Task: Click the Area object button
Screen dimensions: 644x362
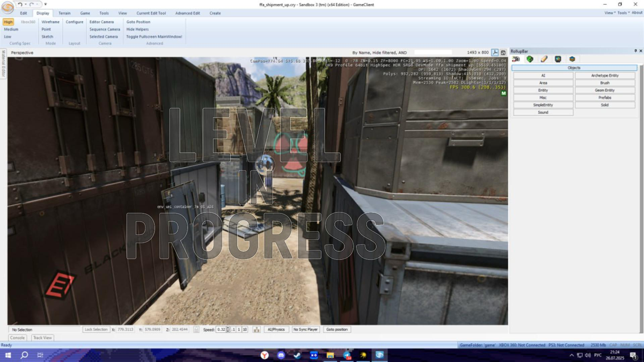Action: tap(543, 83)
